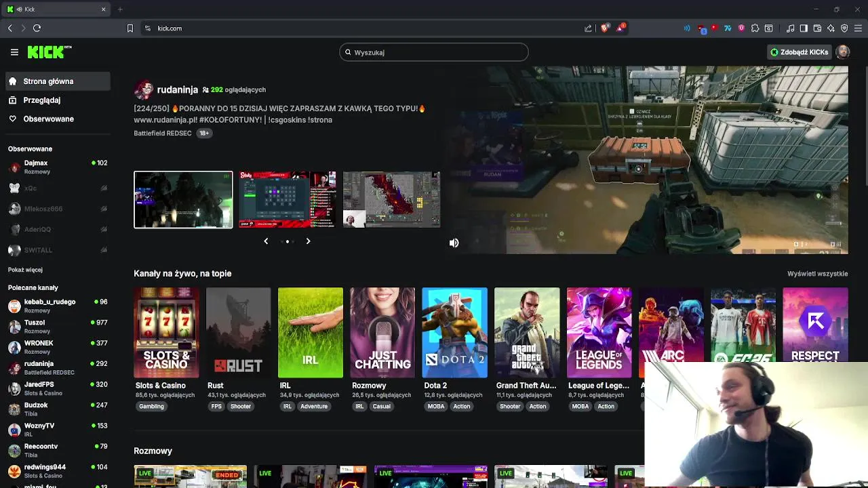Click the pink shield extension icon

click(741, 28)
